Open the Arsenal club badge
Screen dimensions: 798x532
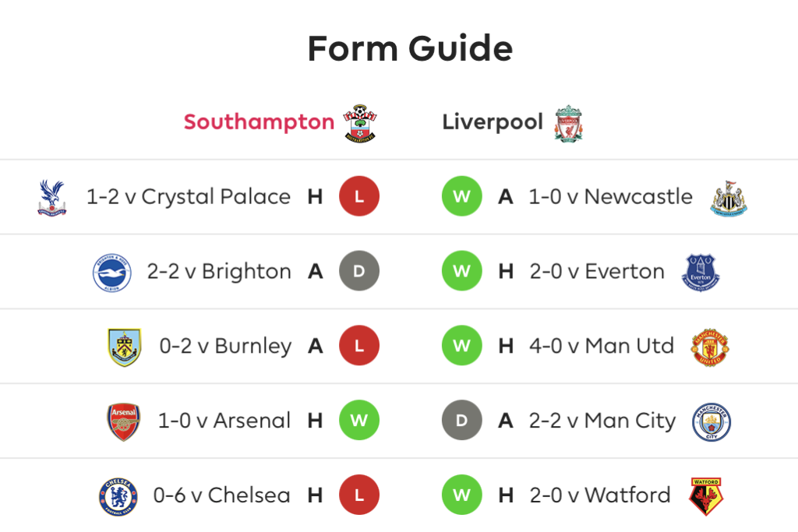(x=124, y=421)
